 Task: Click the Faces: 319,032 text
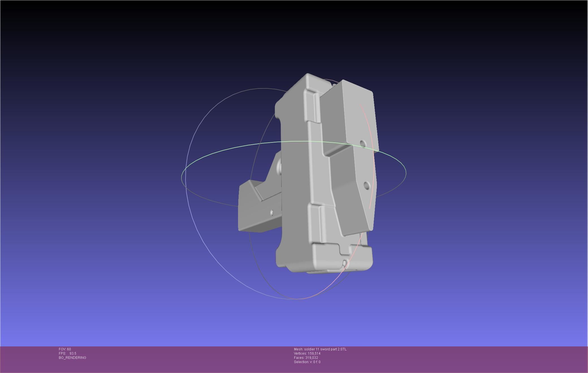(x=306, y=358)
